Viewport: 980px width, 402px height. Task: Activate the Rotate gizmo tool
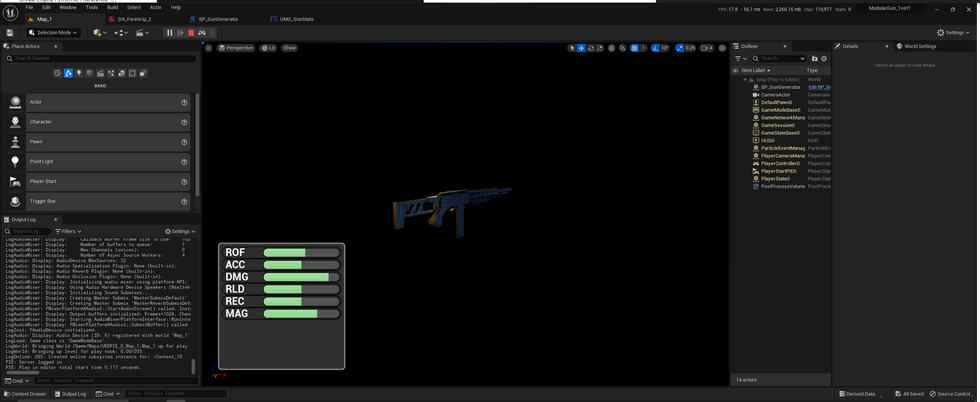591,48
